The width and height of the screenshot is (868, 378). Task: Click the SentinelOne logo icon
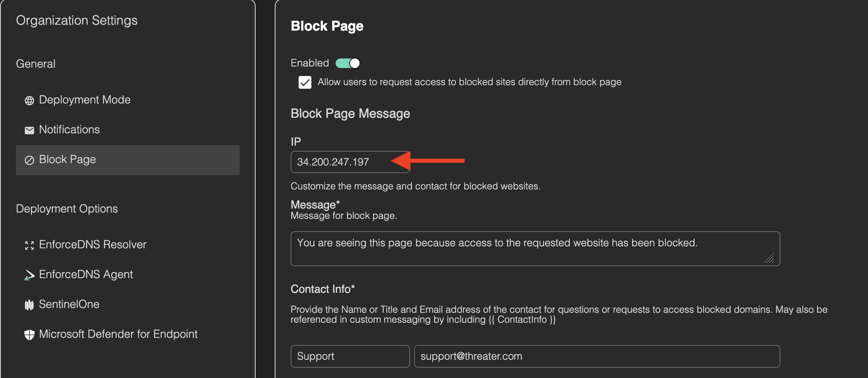[29, 305]
